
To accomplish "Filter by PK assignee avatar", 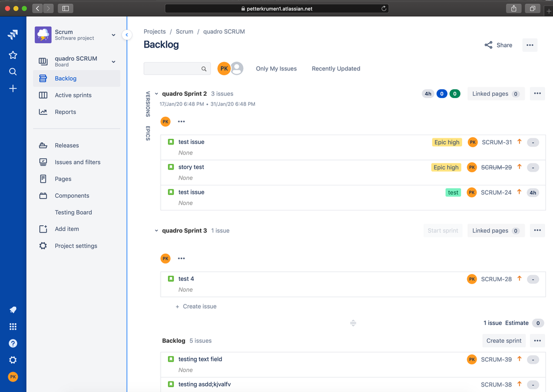I will click(224, 69).
